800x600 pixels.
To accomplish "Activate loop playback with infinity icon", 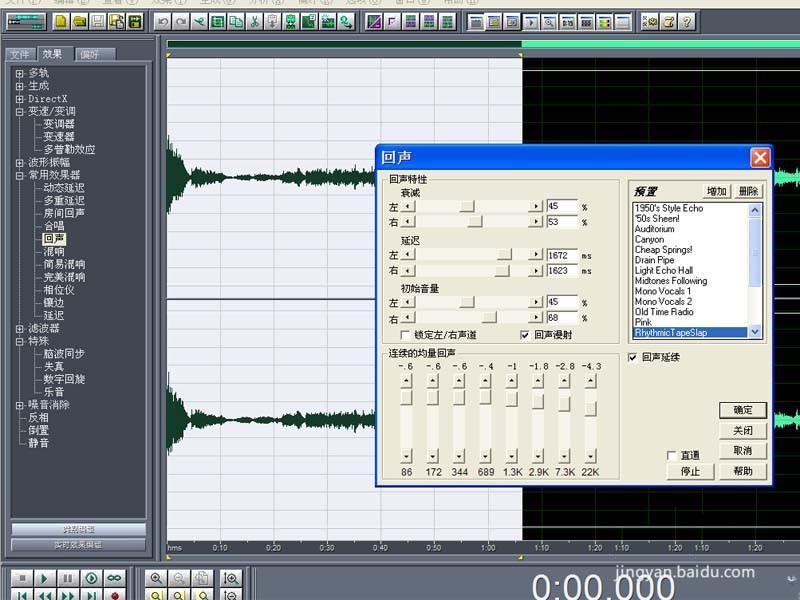I will [x=114, y=578].
